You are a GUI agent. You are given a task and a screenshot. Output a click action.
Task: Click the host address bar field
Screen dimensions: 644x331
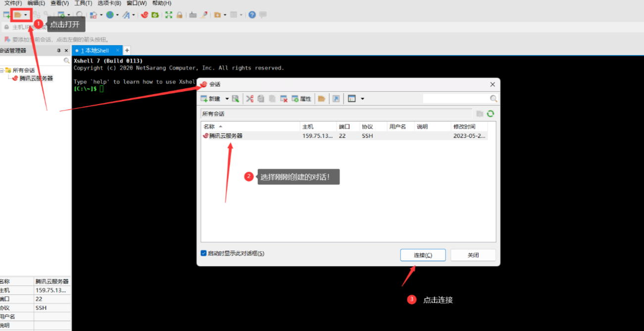click(322, 27)
